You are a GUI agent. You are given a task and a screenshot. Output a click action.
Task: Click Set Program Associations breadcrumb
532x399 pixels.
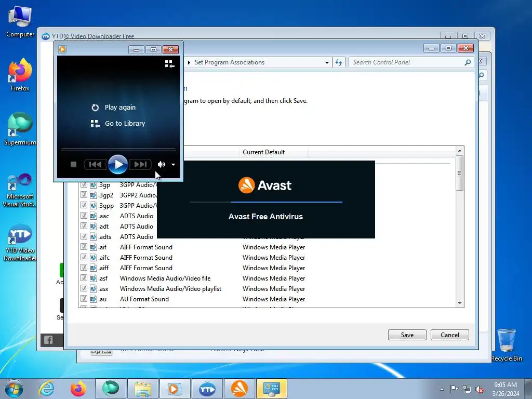pyautogui.click(x=229, y=62)
